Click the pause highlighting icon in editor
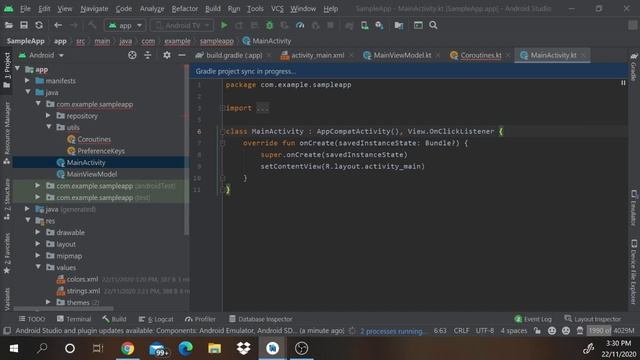This screenshot has width=640, height=360. (x=623, y=83)
